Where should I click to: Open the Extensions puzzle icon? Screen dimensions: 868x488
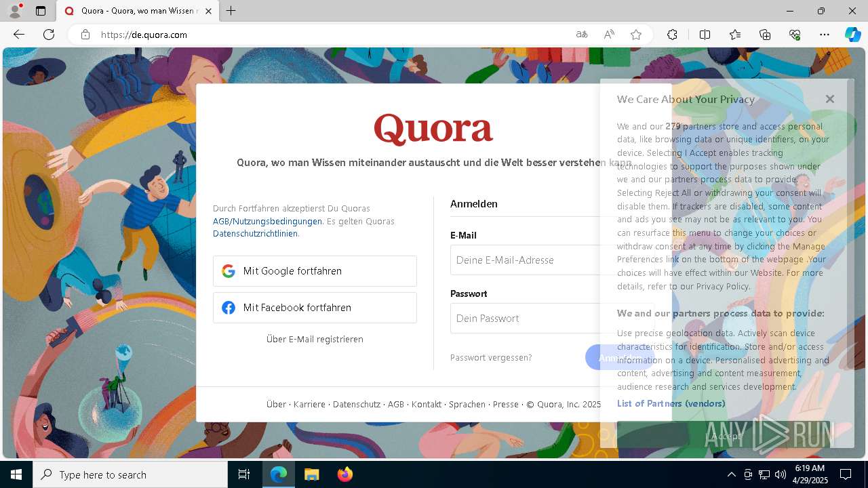(672, 35)
